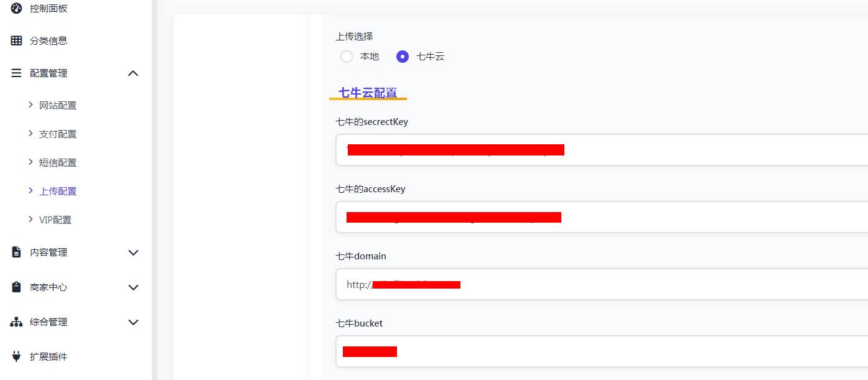Focus the 七牛domain input field
The image size is (868, 380).
click(602, 284)
